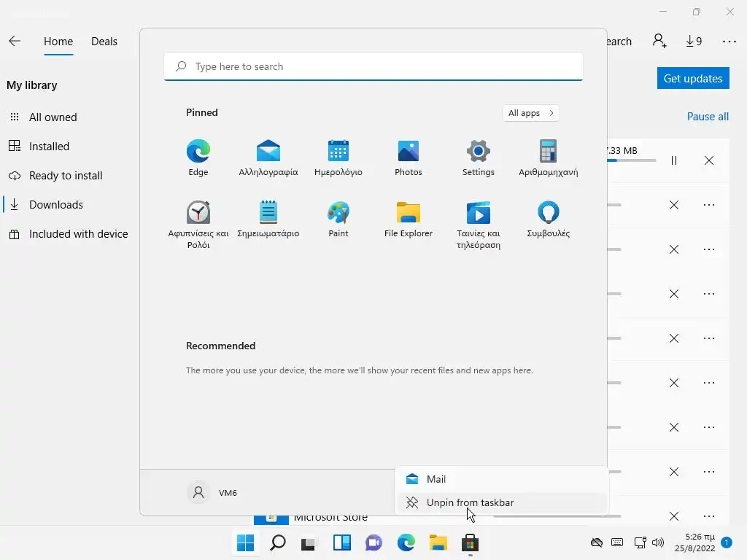Open File Explorer from the taskbar
The height and width of the screenshot is (560, 747).
438,542
